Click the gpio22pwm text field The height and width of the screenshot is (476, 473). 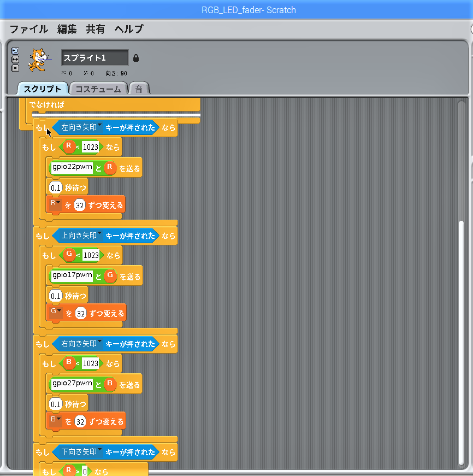click(x=72, y=168)
